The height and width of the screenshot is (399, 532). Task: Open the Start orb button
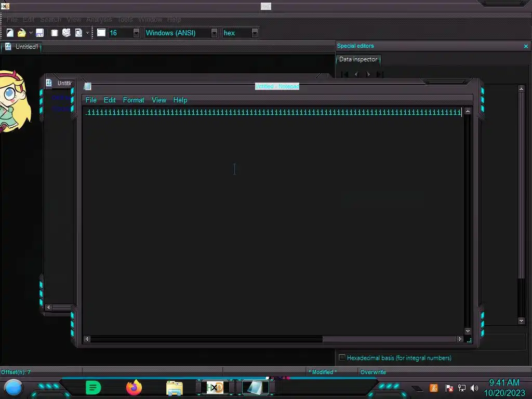tap(13, 388)
